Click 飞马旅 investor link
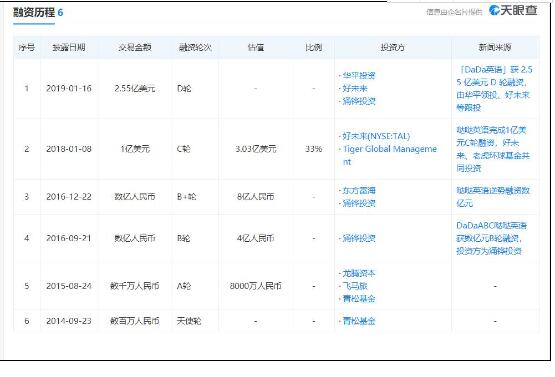This screenshot has height=377, width=555. point(355,286)
